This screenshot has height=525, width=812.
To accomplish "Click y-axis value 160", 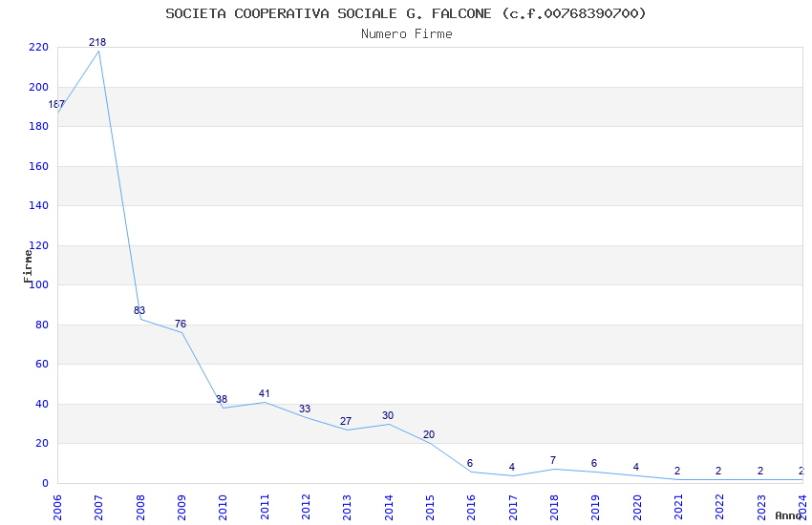I will 39,166.
